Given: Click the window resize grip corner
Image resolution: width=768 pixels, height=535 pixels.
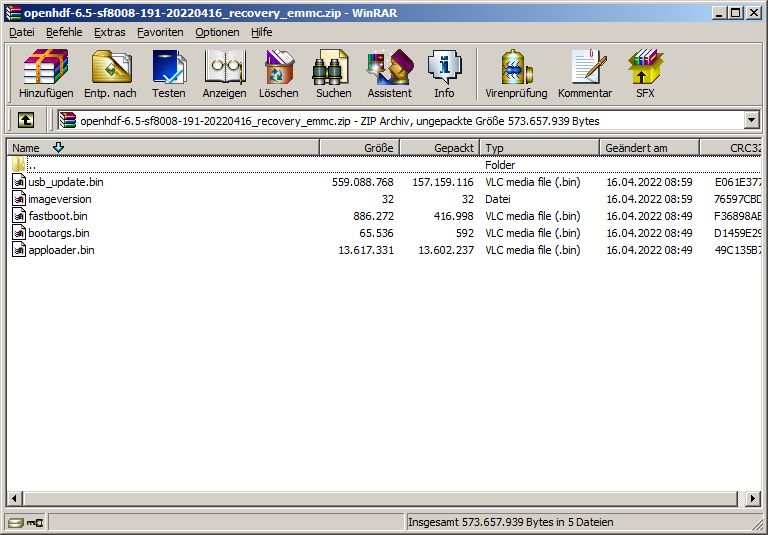Looking at the screenshot, I should pos(758,525).
